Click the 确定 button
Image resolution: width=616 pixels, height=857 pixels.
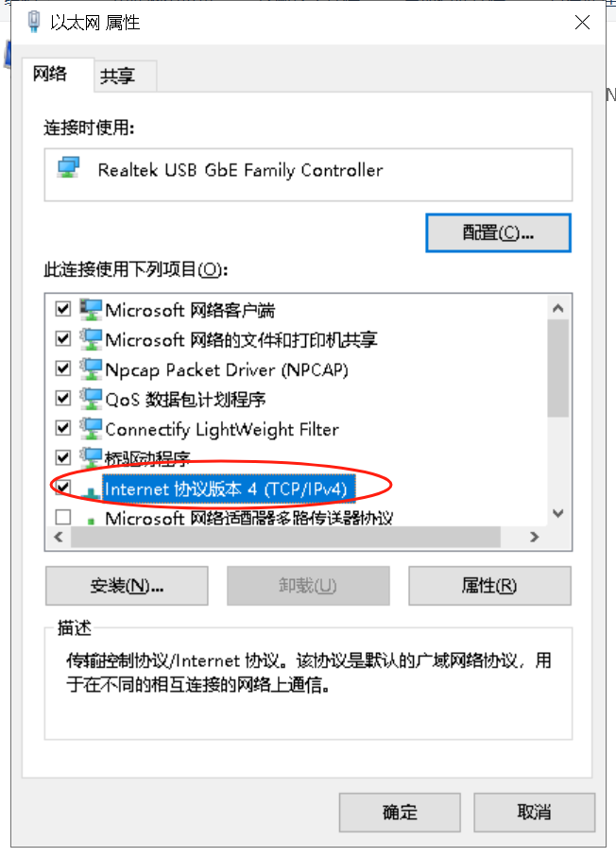pos(400,813)
